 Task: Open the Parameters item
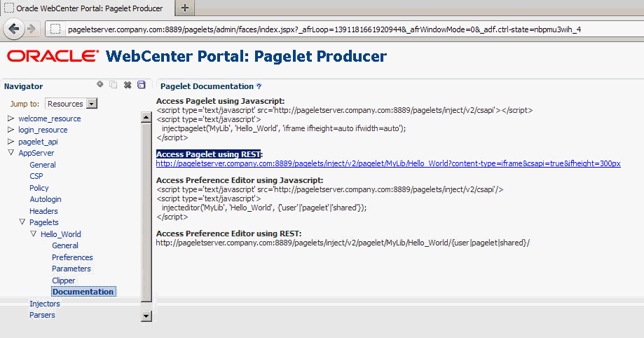click(x=71, y=269)
